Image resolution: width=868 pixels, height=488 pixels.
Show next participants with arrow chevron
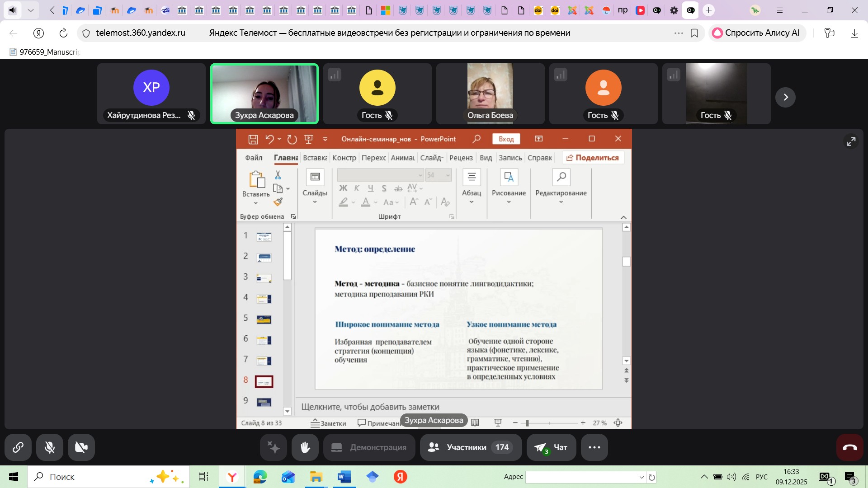click(785, 97)
